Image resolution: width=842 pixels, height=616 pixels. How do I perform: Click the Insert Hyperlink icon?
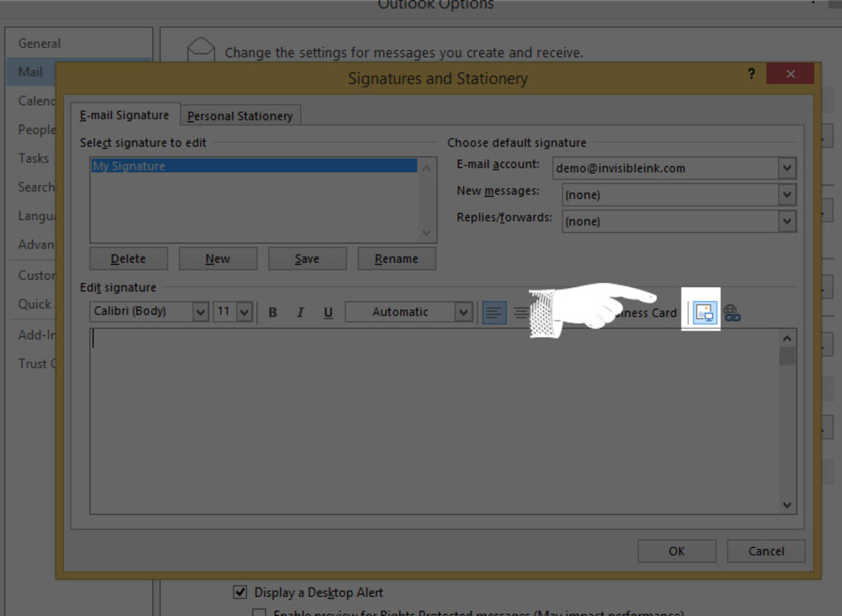pos(732,313)
